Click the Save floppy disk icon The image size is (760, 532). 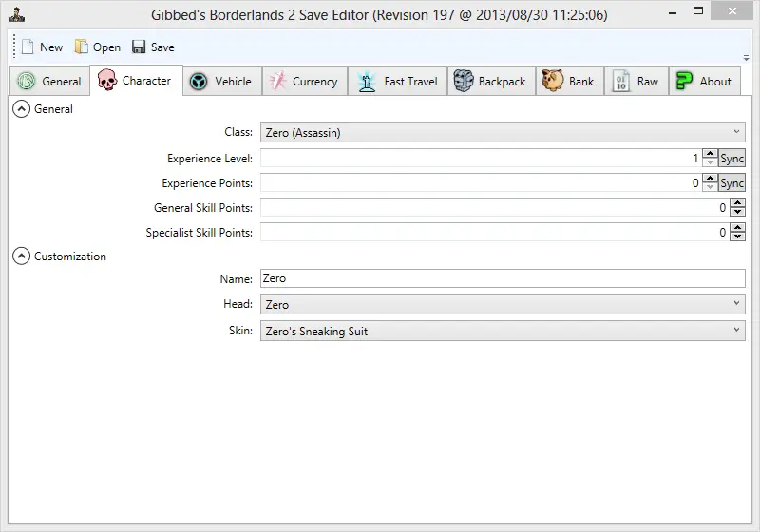(139, 47)
